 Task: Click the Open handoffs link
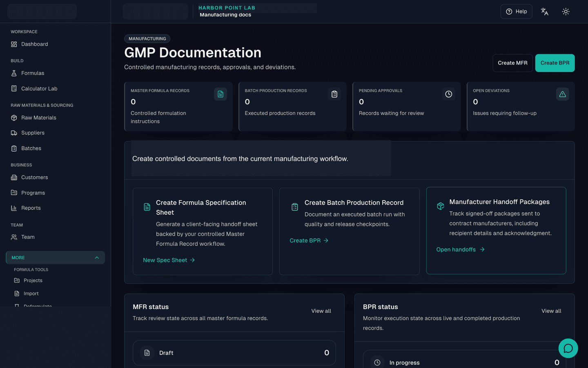click(461, 249)
